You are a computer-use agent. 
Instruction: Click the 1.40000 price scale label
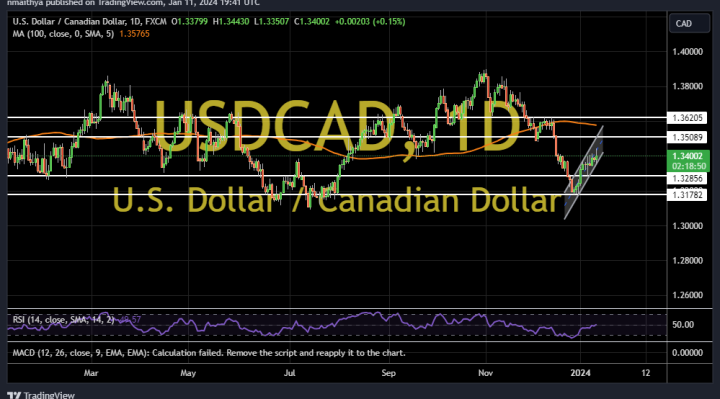click(x=687, y=52)
